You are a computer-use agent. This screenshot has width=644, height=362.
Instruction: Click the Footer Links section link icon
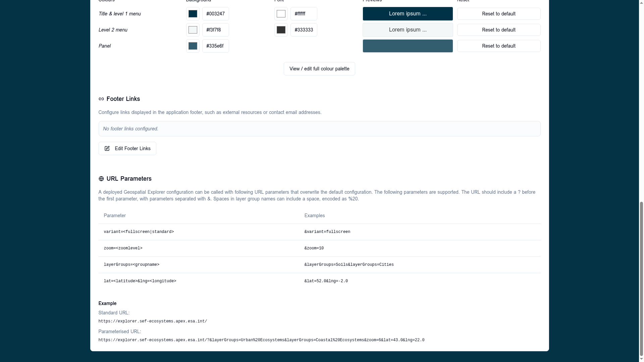(101, 99)
